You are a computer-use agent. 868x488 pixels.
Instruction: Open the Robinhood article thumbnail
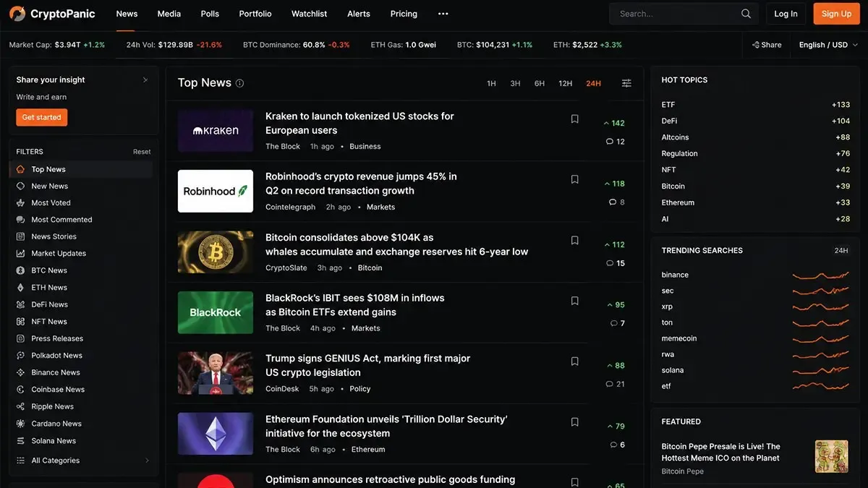pyautogui.click(x=216, y=191)
